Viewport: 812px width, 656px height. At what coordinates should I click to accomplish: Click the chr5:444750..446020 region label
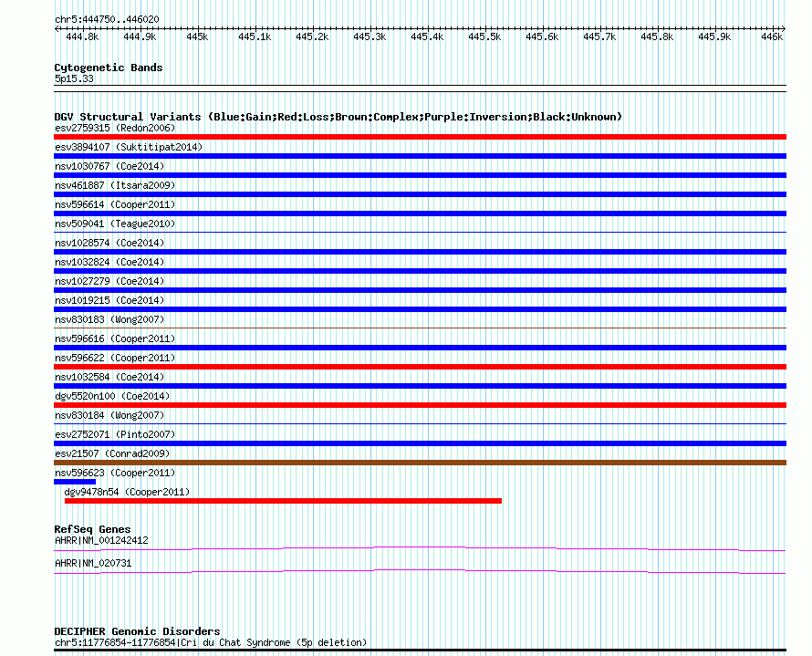(x=107, y=20)
